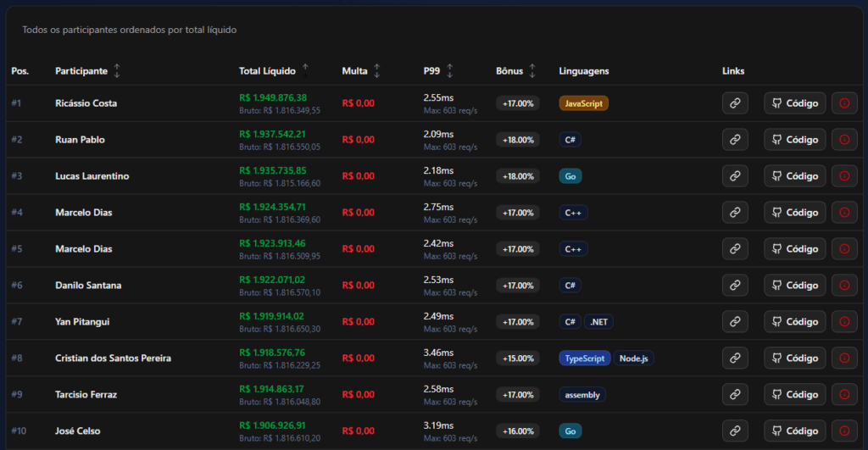Select the TypeScript language badge
This screenshot has height=450, width=868.
pos(585,358)
